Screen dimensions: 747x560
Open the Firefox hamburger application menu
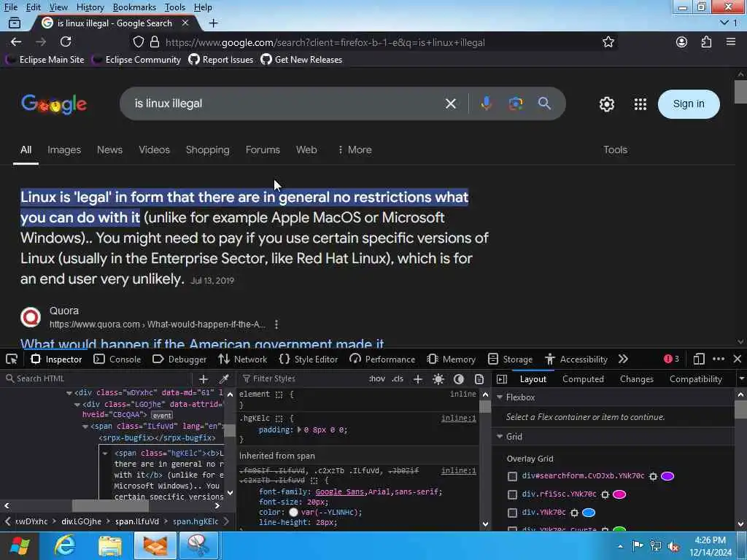coord(731,42)
